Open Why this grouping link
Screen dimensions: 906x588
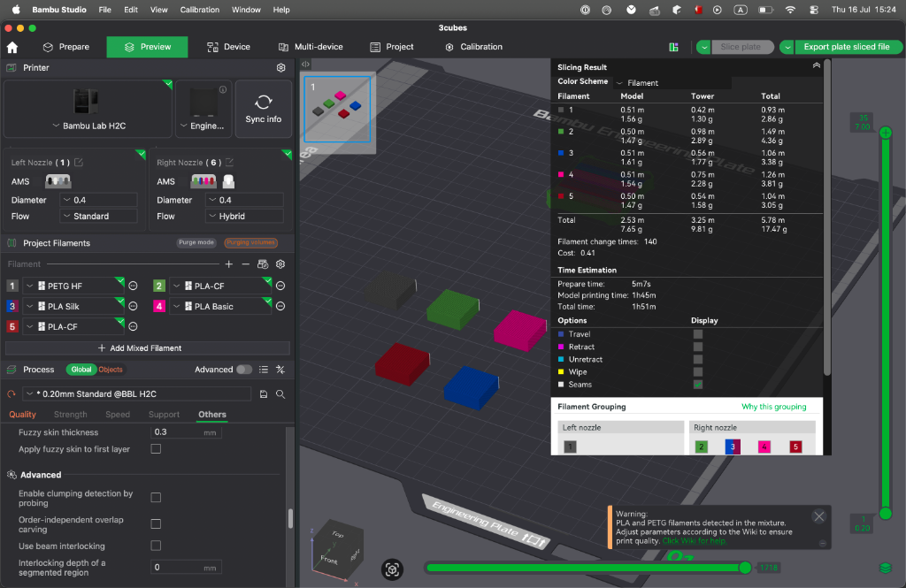pos(773,407)
